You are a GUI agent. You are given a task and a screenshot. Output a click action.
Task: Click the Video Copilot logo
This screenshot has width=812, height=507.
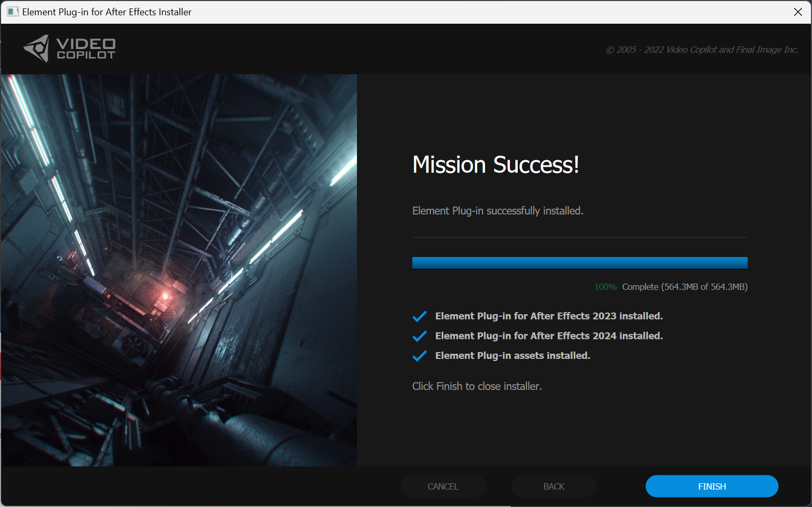pyautogui.click(x=70, y=48)
